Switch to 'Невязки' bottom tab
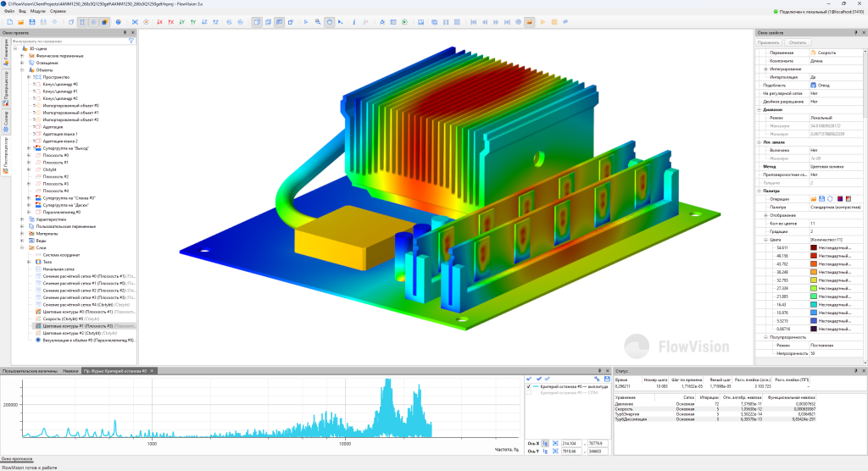Image resolution: width=868 pixels, height=471 pixels. coord(70,371)
